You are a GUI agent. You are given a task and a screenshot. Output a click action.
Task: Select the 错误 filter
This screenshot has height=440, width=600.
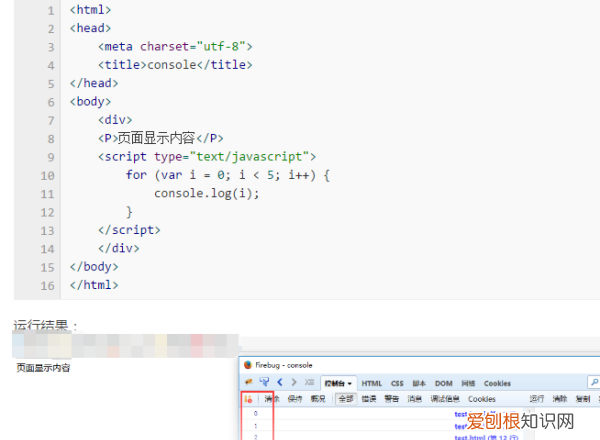(369, 399)
